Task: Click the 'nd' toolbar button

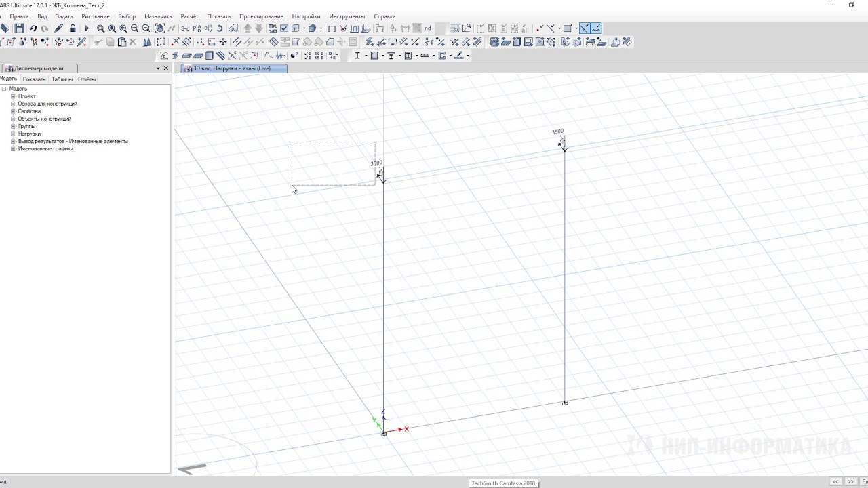Action: pos(428,28)
